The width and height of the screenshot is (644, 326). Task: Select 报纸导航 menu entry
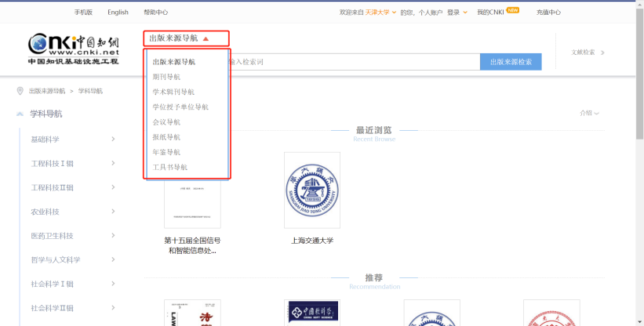click(x=166, y=137)
